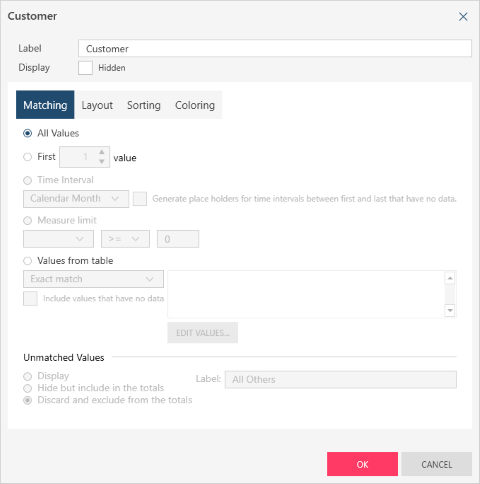The width and height of the screenshot is (480, 484).
Task: Choose the First value radio option
Action: pyautogui.click(x=28, y=157)
